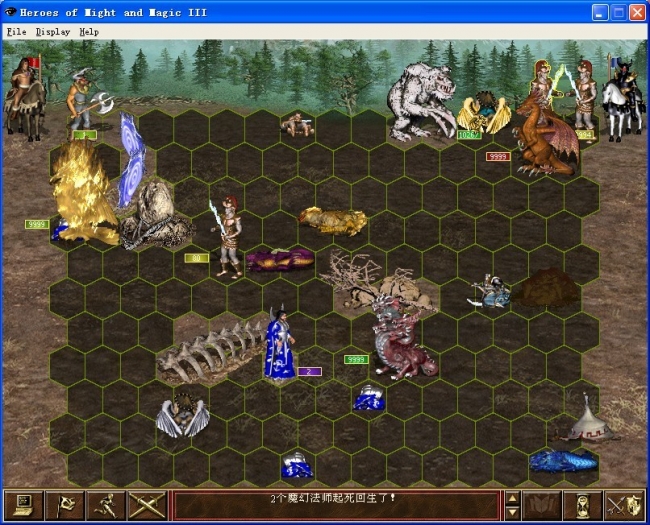Image resolution: width=650 pixels, height=525 pixels.
Task: Click the blue swirling force field
Action: tap(132, 160)
